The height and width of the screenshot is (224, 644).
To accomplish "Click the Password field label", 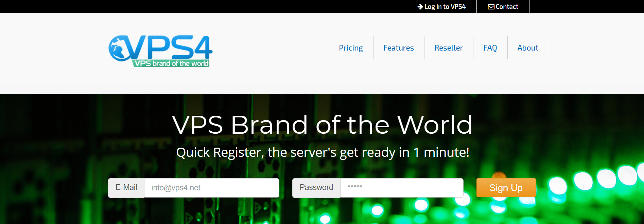I will pos(316,188).
